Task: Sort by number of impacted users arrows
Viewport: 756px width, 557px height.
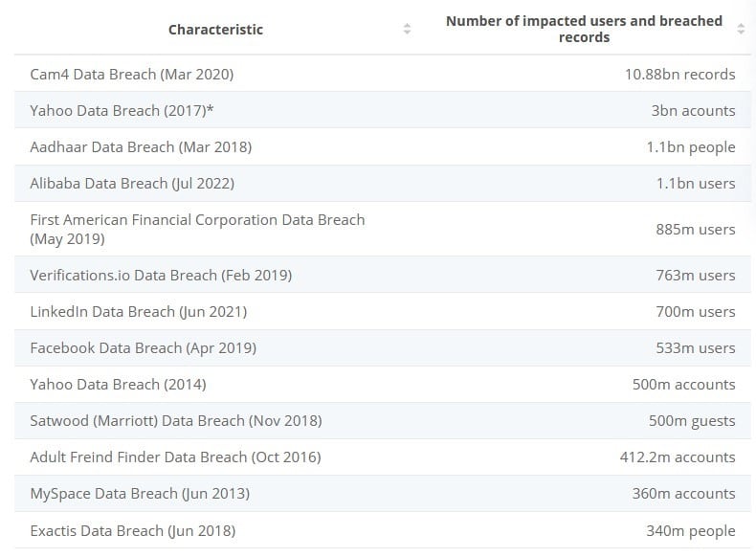Action: tap(741, 29)
